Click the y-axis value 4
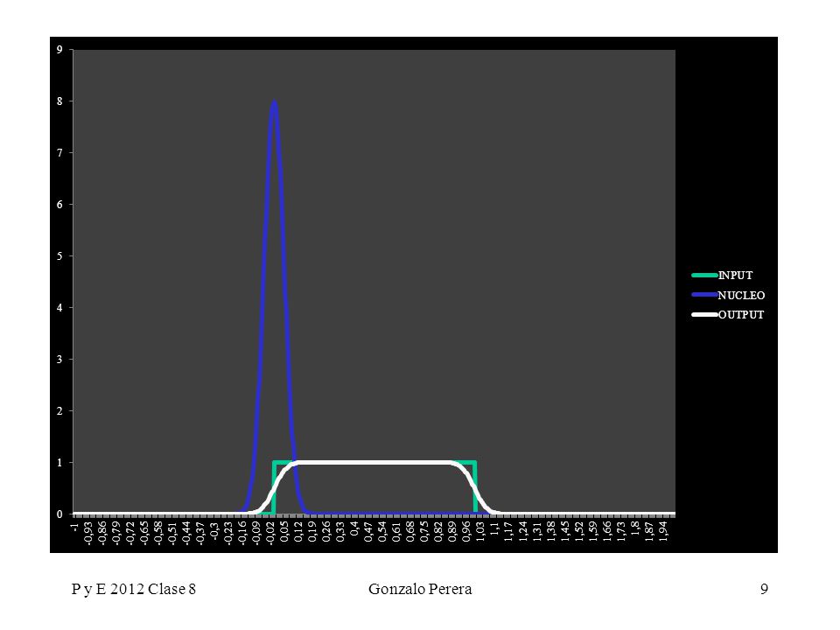Screen dimensions: 840x630 click(59, 307)
